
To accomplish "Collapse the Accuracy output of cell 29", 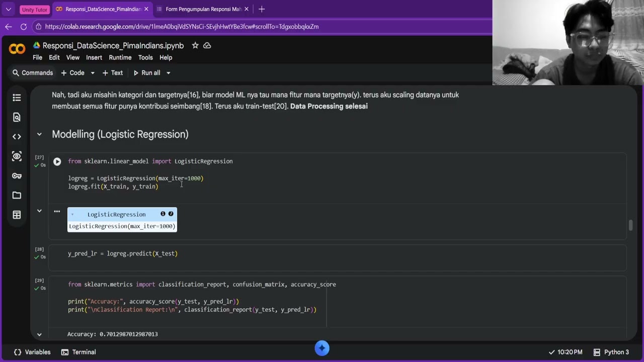I will [x=39, y=334].
